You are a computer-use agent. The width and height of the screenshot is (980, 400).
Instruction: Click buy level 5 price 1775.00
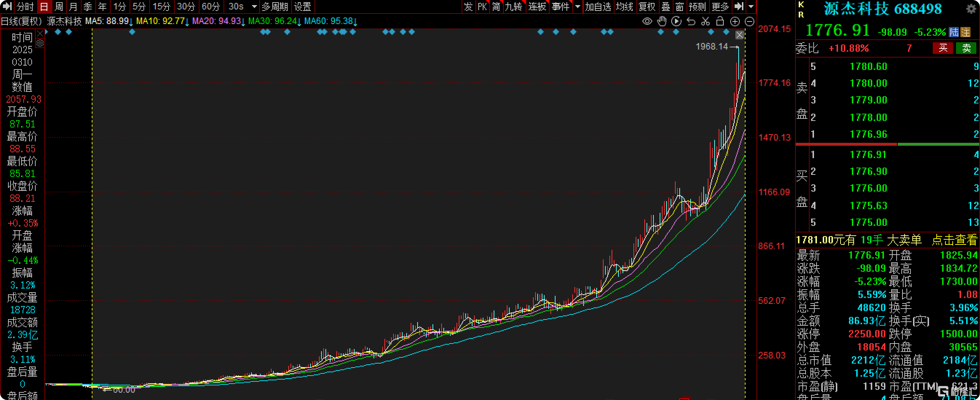tap(869, 222)
